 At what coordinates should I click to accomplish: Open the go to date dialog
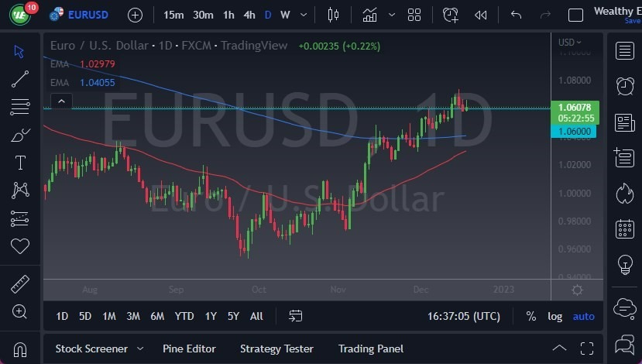click(295, 316)
